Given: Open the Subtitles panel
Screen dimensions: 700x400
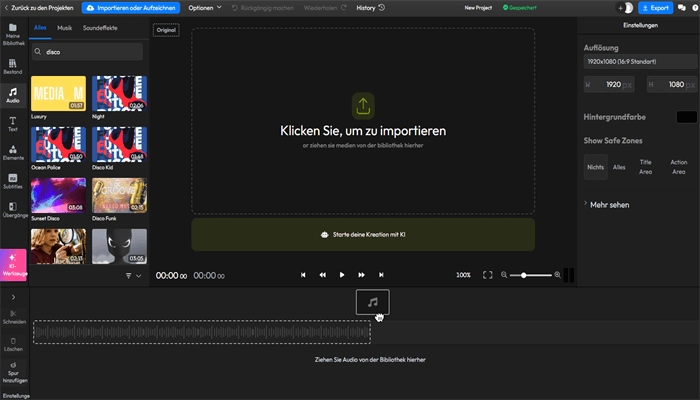Looking at the screenshot, I should tap(13, 181).
